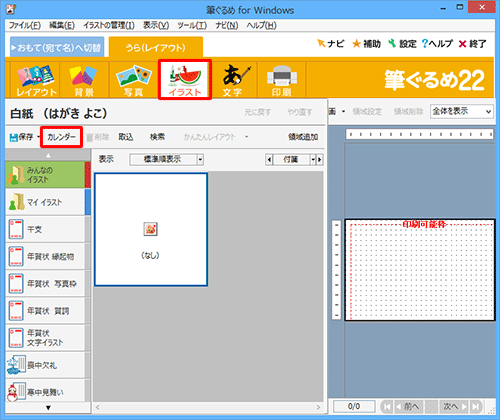Open the 文字 text tool

[234, 80]
